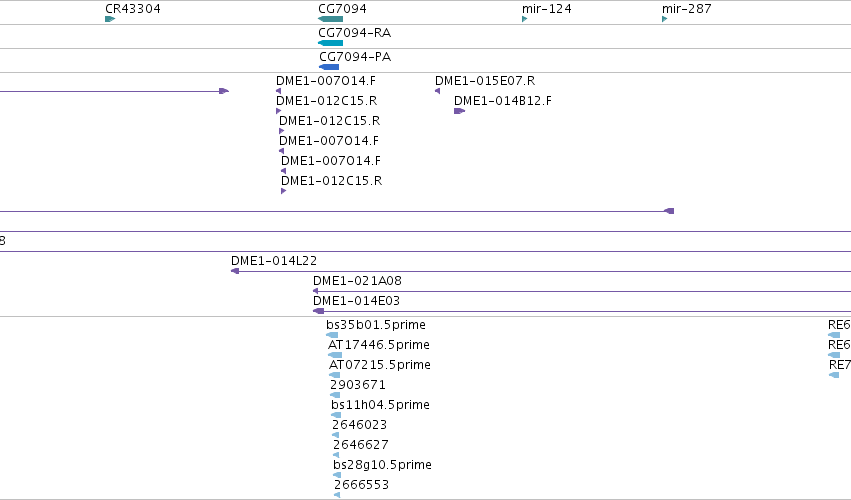Click the mir-287 small arrow glyph

click(x=664, y=19)
